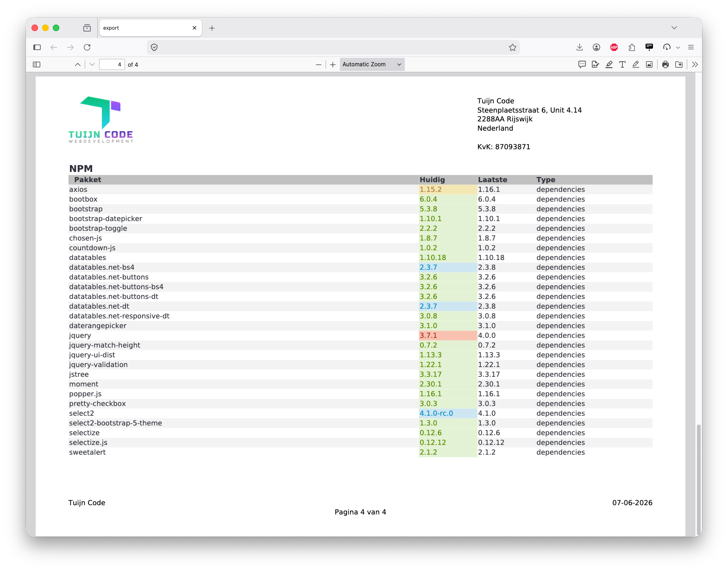The image size is (728, 571).
Task: Expand the PDF tools overflow menu
Action: tap(695, 64)
